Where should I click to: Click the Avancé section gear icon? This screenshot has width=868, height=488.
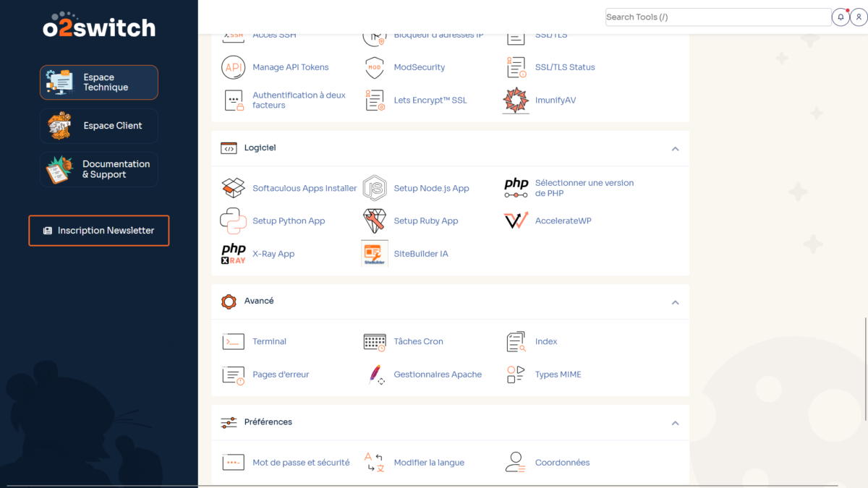pos(229,301)
